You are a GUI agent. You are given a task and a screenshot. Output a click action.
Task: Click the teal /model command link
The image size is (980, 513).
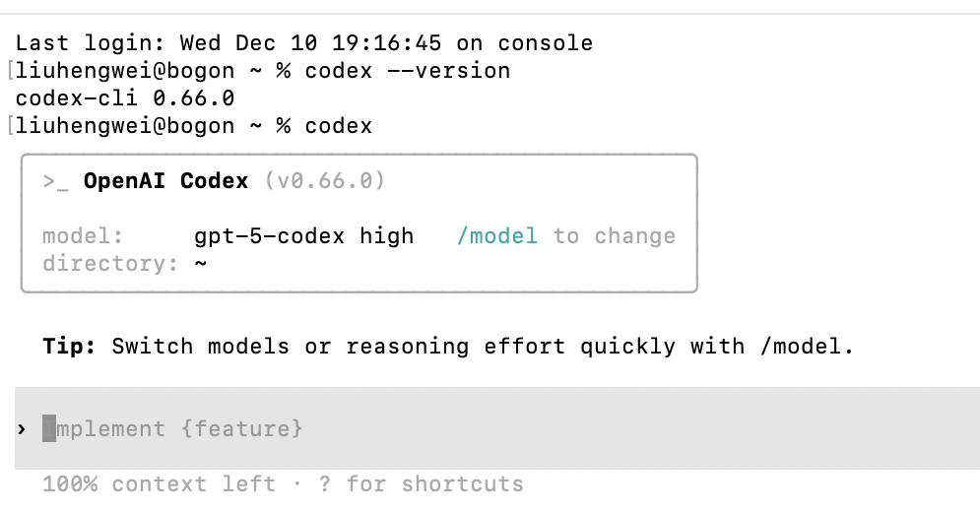[x=497, y=236]
